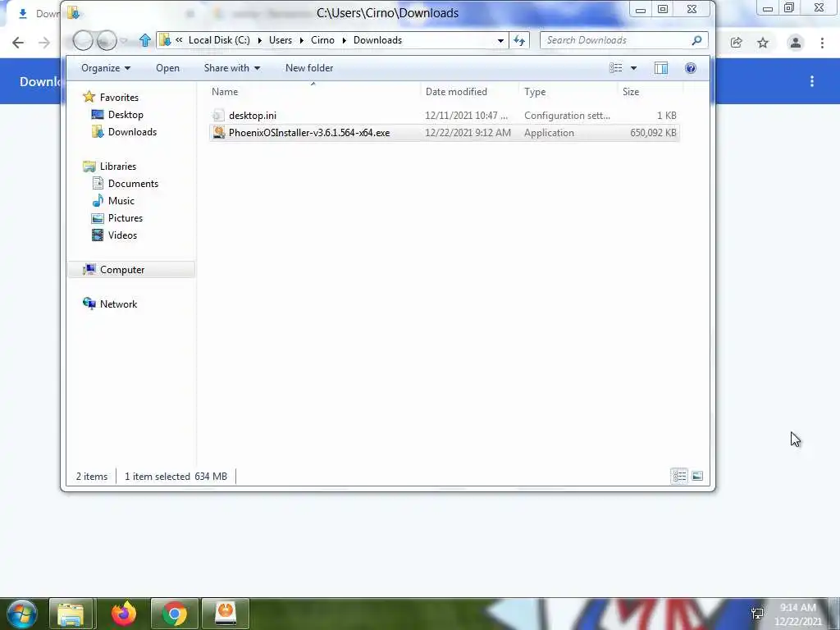This screenshot has height=630, width=840.
Task: Open File Explorer from the taskbar
Action: [x=71, y=614]
